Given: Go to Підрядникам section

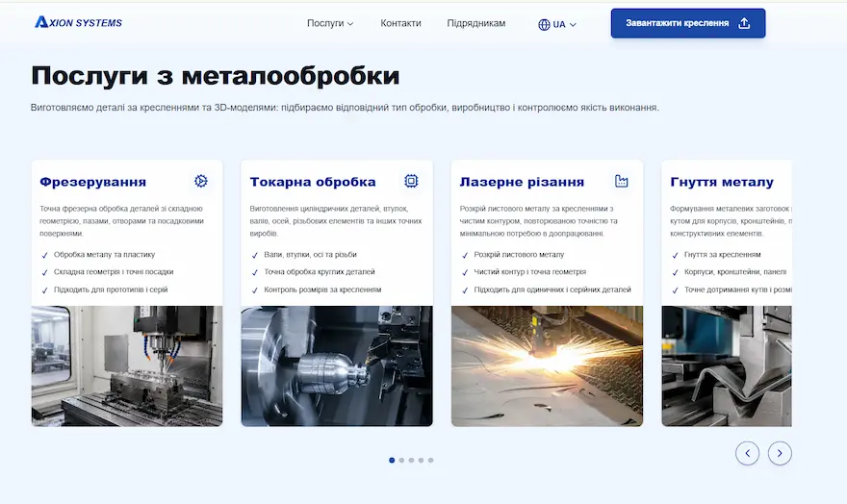Looking at the screenshot, I should click(475, 23).
